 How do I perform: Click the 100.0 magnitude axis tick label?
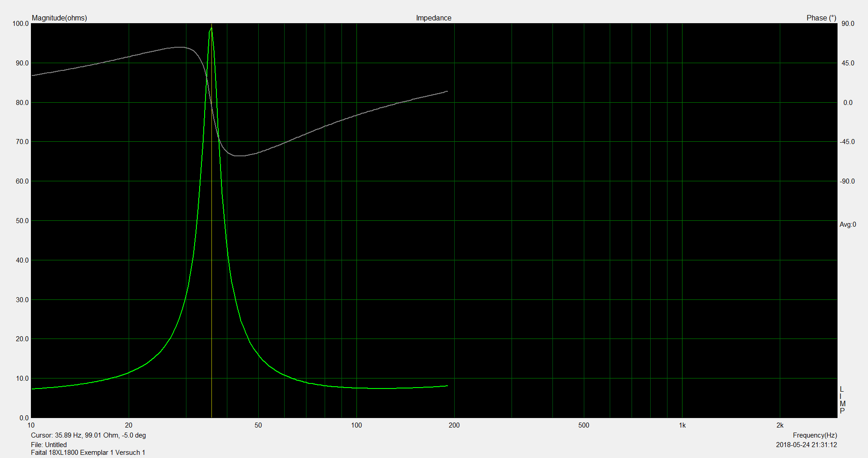[20, 24]
